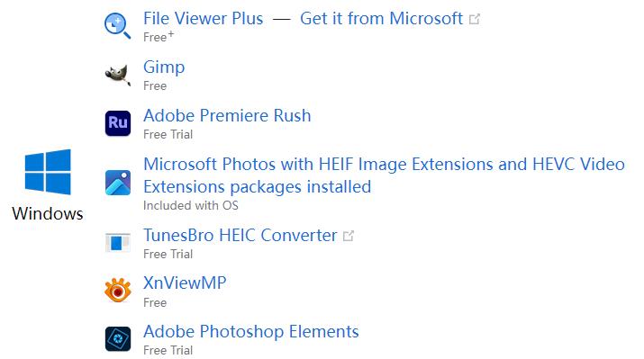
Task: Click the XnViewMP orange eye icon
Action: point(118,290)
